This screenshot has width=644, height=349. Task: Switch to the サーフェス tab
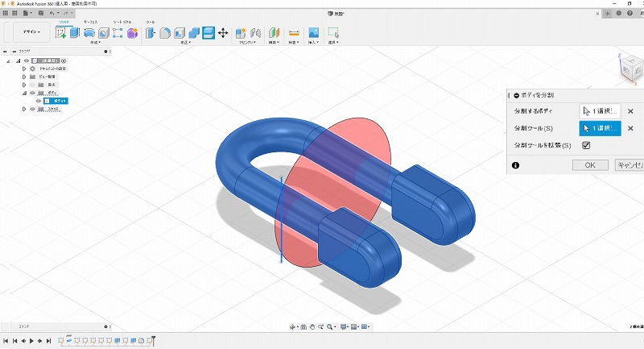tap(91, 22)
